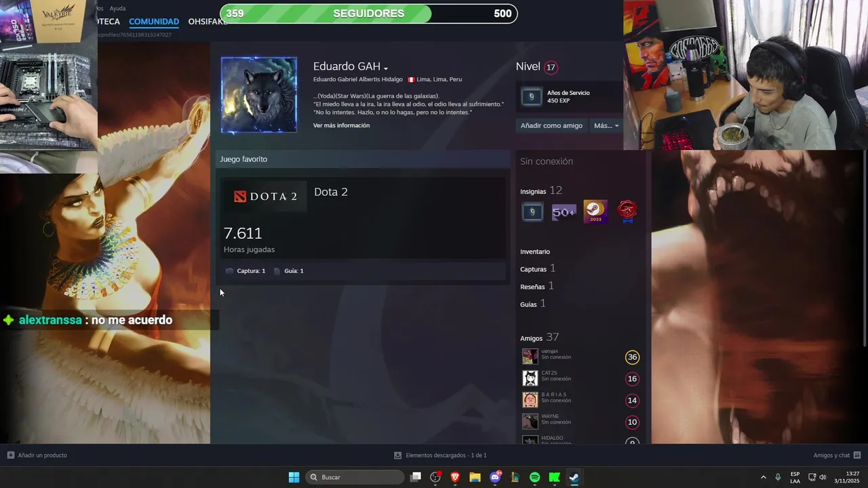868x488 pixels.
Task: Open Discord from the taskbar
Action: [x=495, y=477]
